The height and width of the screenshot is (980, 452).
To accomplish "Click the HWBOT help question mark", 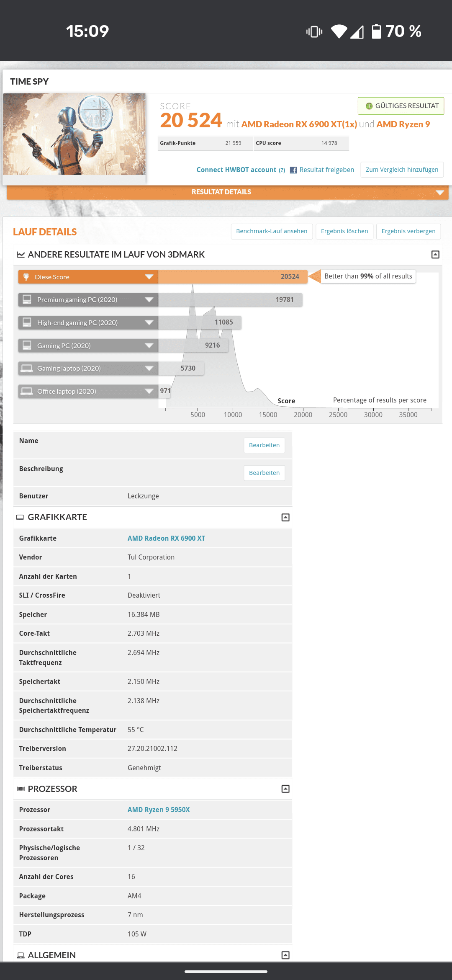I will (282, 170).
